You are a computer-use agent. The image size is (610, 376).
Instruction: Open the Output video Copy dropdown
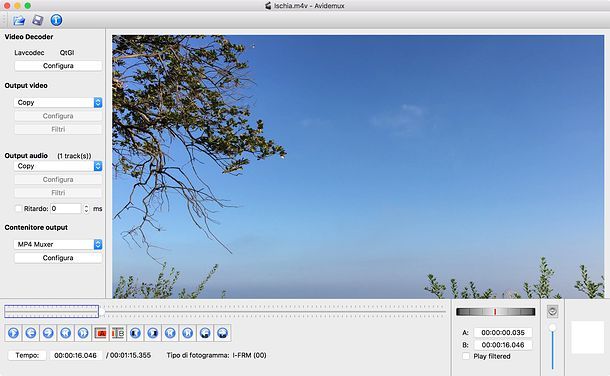[58, 102]
